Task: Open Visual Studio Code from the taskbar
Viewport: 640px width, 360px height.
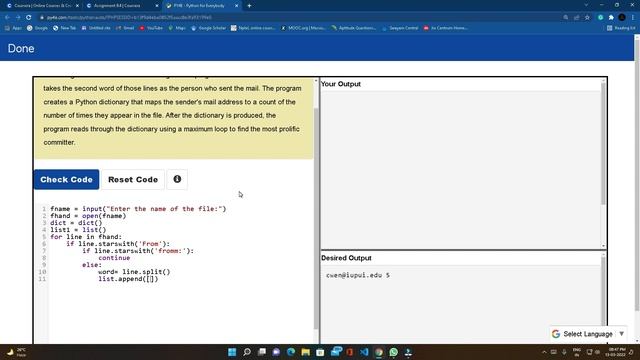Action: tap(364, 352)
